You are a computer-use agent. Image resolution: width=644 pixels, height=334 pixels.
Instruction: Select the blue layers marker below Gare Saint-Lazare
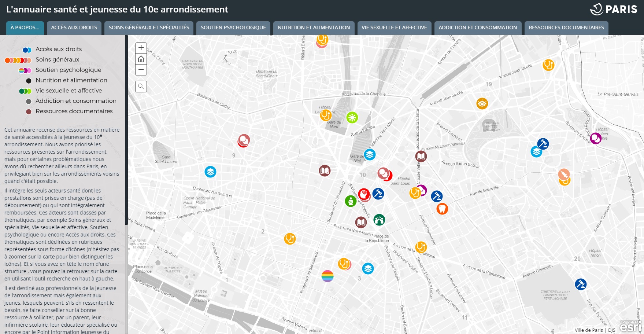tap(210, 172)
